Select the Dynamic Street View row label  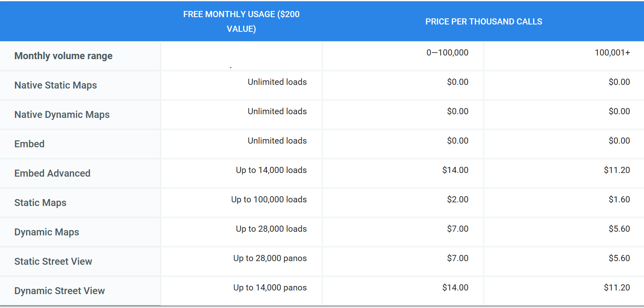60,291
